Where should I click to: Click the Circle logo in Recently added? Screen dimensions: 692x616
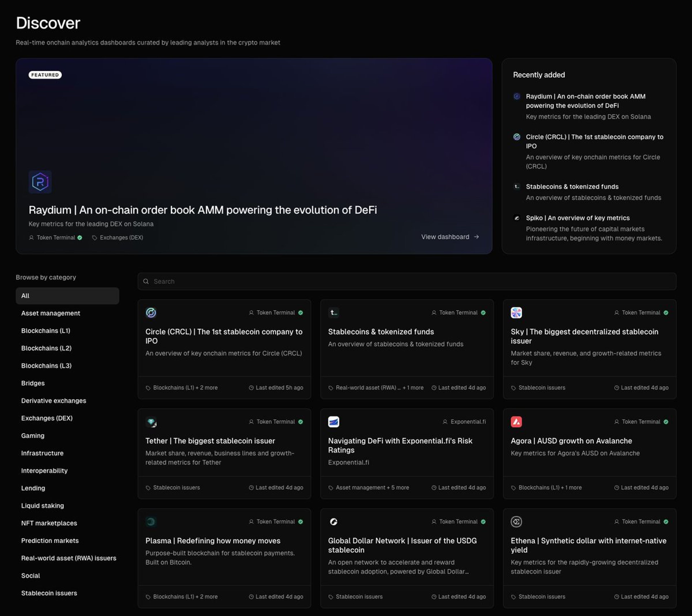[x=517, y=137]
